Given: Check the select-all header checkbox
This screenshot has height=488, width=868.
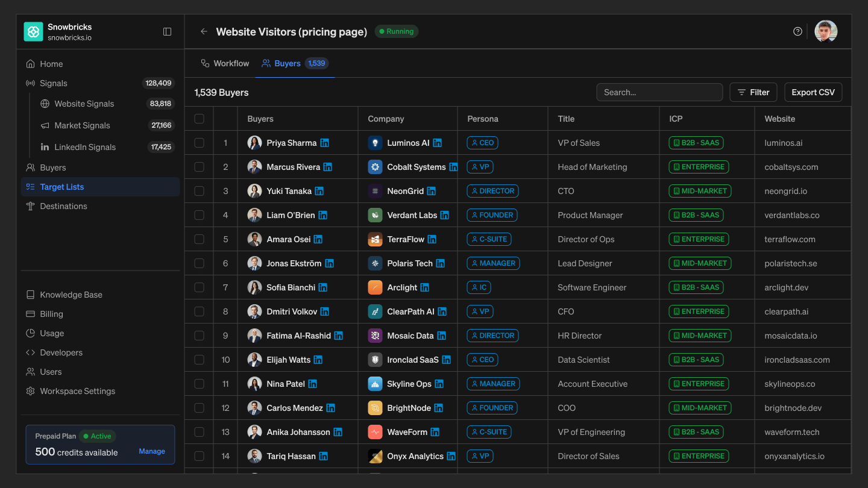Looking at the screenshot, I should click(x=199, y=119).
